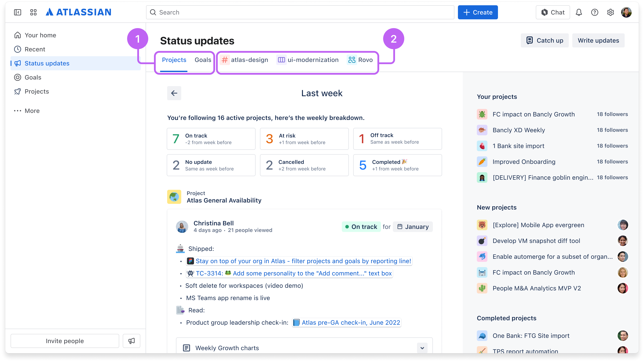Screen dimensions: 644x362
Task: Click the Develop VM snapshot diff tool bomb icon
Action: 482,241
